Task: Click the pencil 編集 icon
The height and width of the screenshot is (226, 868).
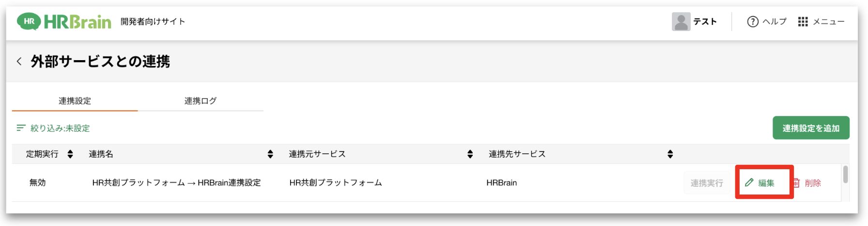Action: tap(749, 182)
